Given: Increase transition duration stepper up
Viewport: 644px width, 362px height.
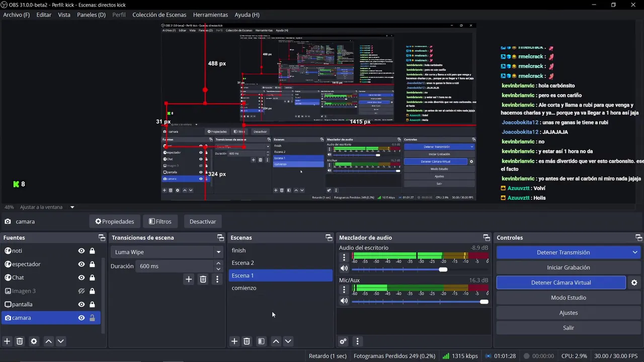Looking at the screenshot, I should point(218,263).
